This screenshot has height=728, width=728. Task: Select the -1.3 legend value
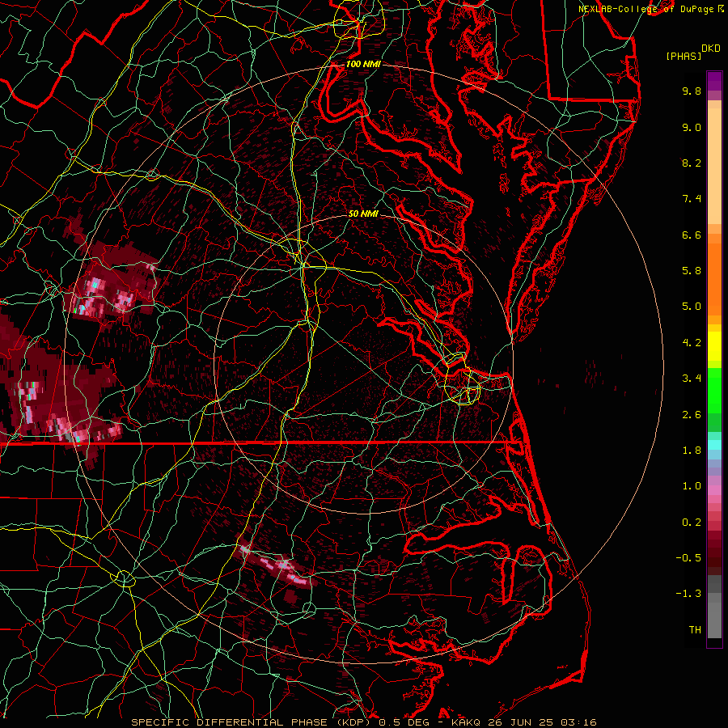[688, 594]
